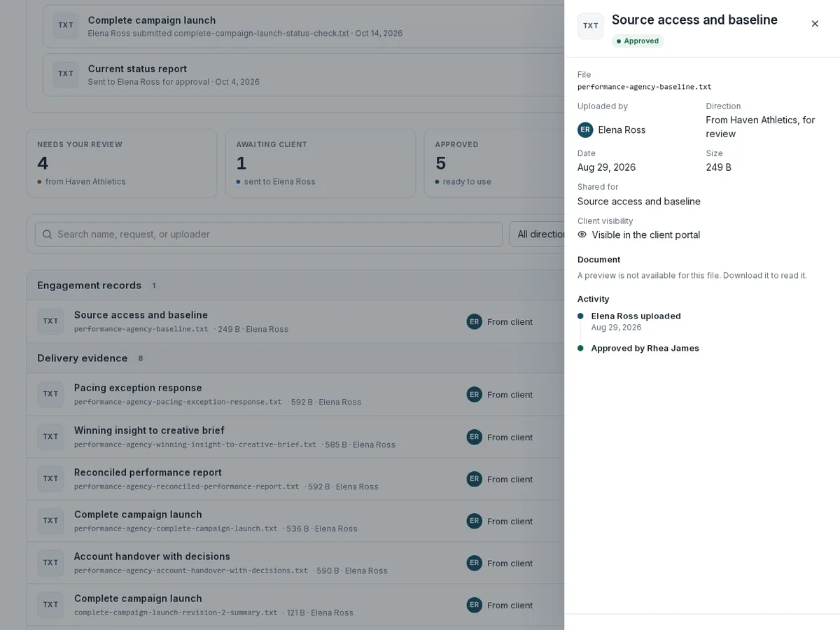The image size is (840, 630).
Task: Click the 249 B size value in panel
Action: point(719,167)
